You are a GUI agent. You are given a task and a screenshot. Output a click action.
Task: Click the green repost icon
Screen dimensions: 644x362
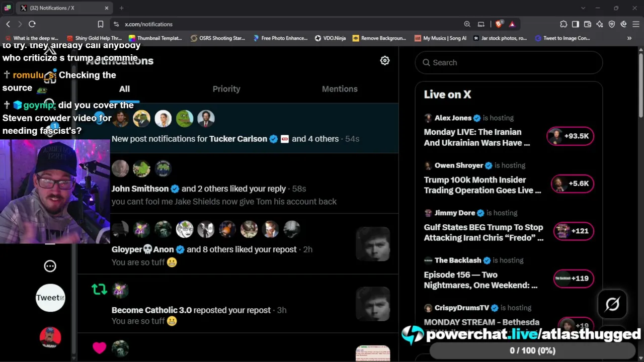[x=99, y=290]
